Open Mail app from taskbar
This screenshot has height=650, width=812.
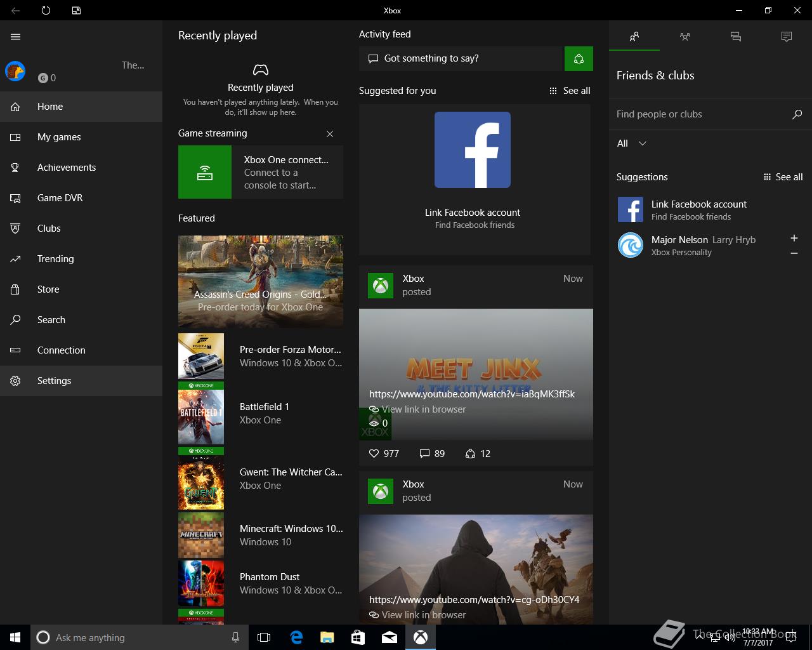pyautogui.click(x=390, y=637)
